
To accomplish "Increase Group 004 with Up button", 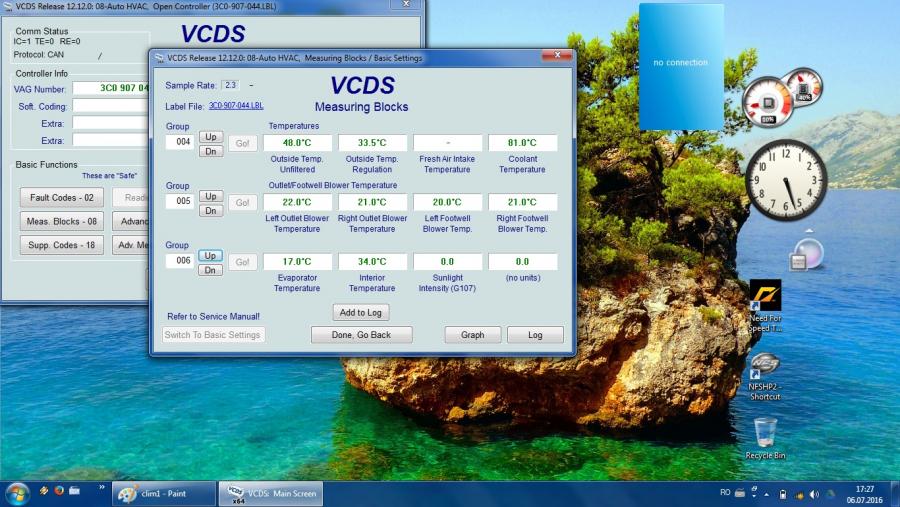I will 210,137.
